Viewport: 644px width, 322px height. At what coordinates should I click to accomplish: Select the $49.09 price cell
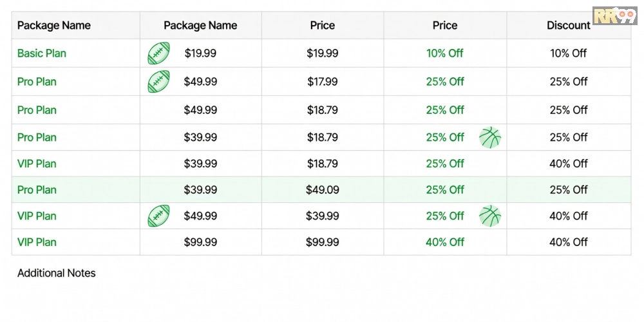tap(323, 190)
